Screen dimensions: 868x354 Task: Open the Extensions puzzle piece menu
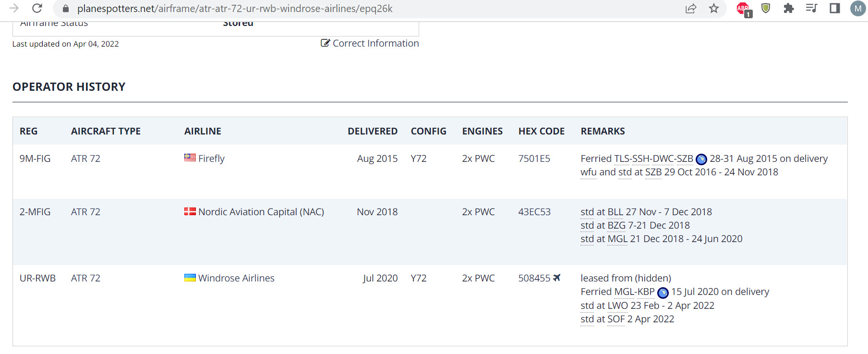[788, 8]
